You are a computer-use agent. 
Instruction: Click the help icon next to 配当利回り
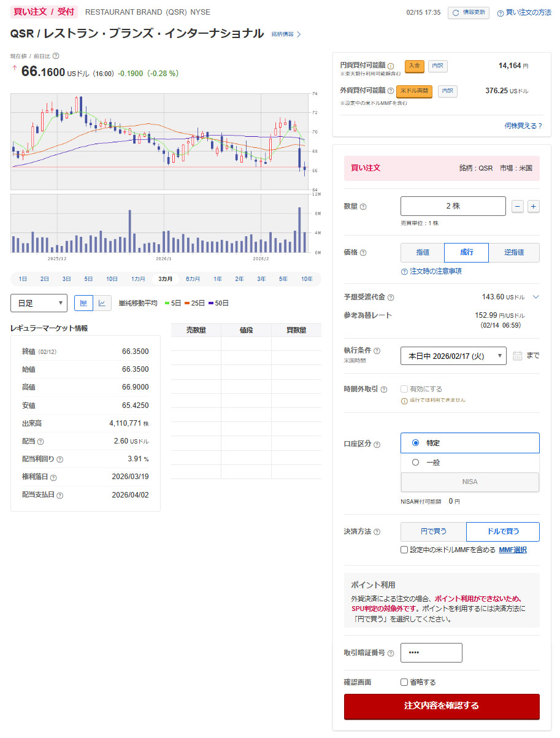point(60,459)
